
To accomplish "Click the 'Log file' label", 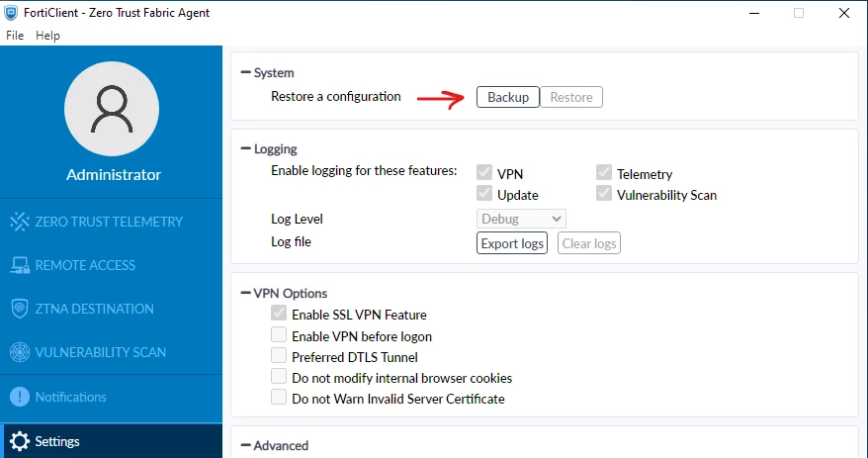I will tap(292, 242).
